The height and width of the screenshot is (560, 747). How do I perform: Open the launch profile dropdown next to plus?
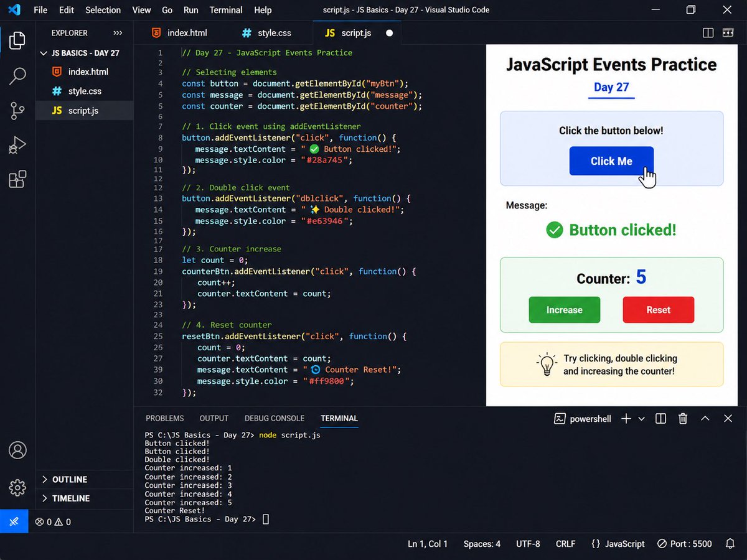pos(642,419)
